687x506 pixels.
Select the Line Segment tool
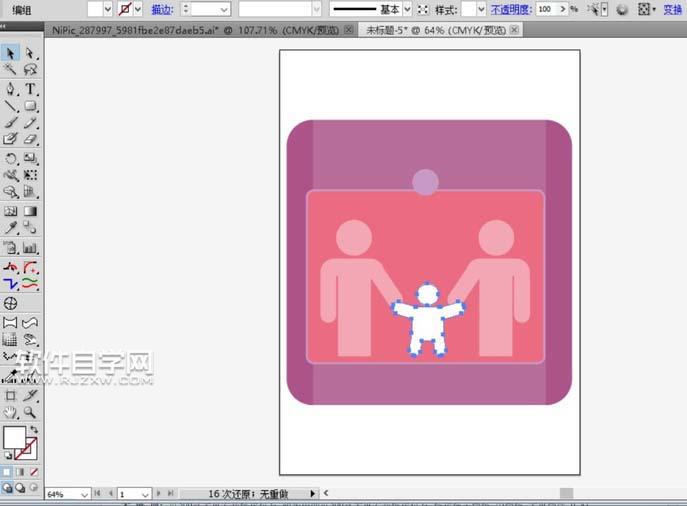[10, 106]
